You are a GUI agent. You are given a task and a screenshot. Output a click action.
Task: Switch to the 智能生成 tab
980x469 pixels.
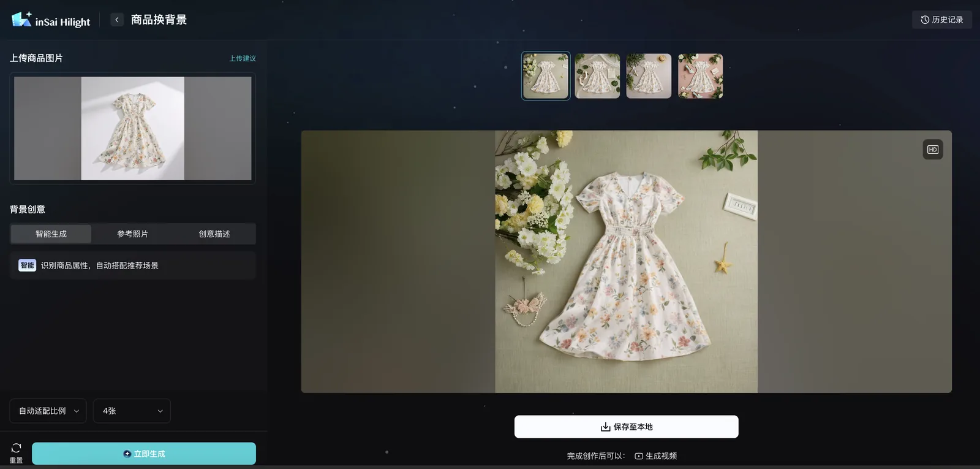(51, 234)
